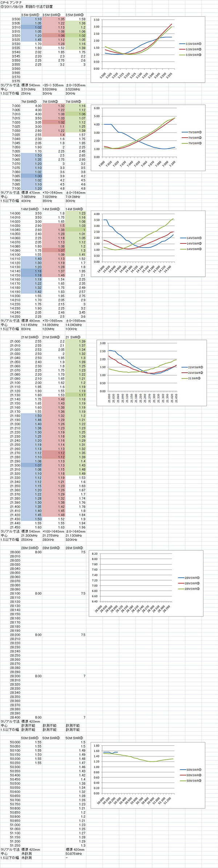Select the 3.5M SWR① value in row 3.510

click(x=38, y=27)
